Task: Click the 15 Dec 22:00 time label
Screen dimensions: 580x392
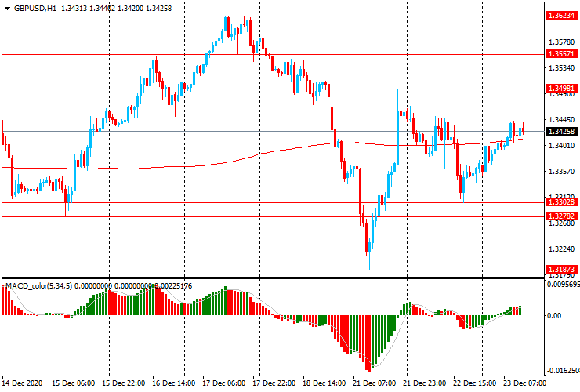Action: tap(124, 383)
